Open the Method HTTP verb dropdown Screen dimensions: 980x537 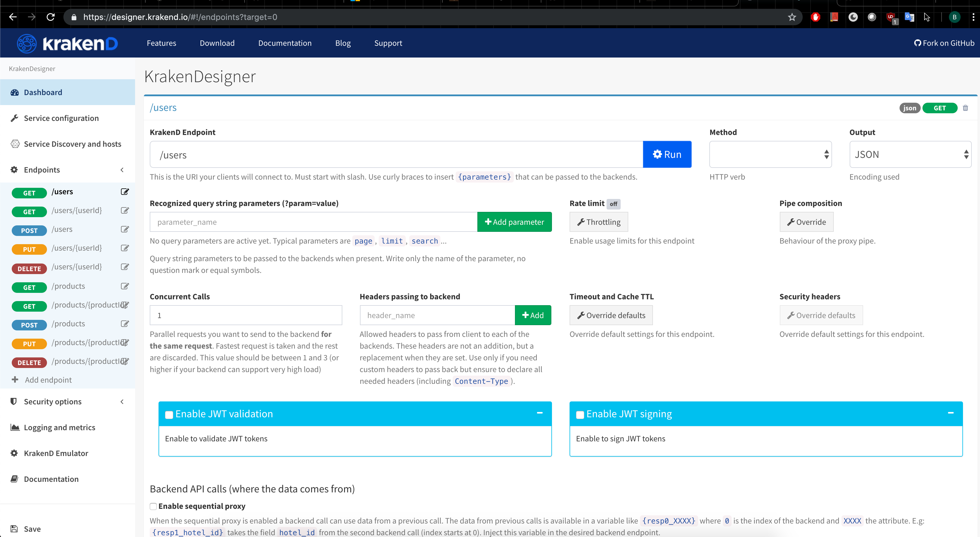pos(770,154)
